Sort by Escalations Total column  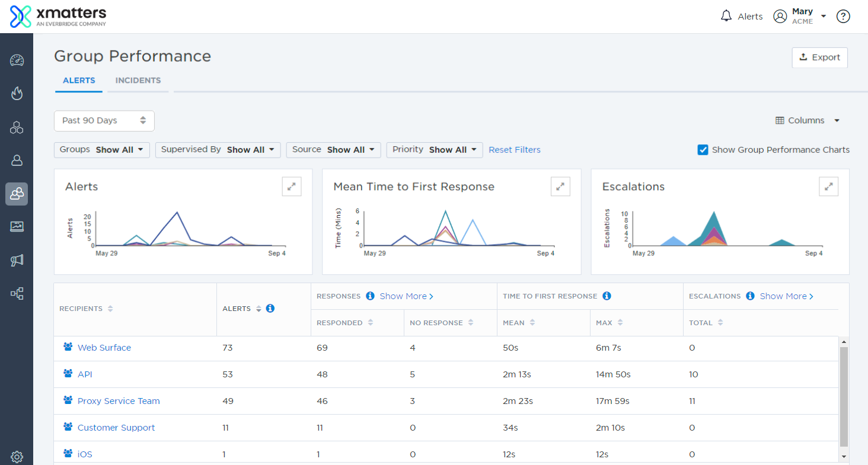(720, 323)
